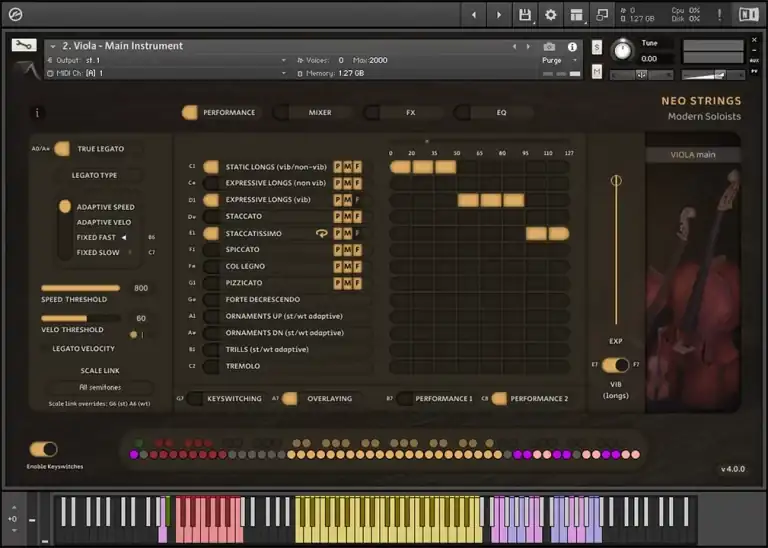This screenshot has height=548, width=768.
Task: Adjust EXP vertical slider
Action: (x=616, y=252)
